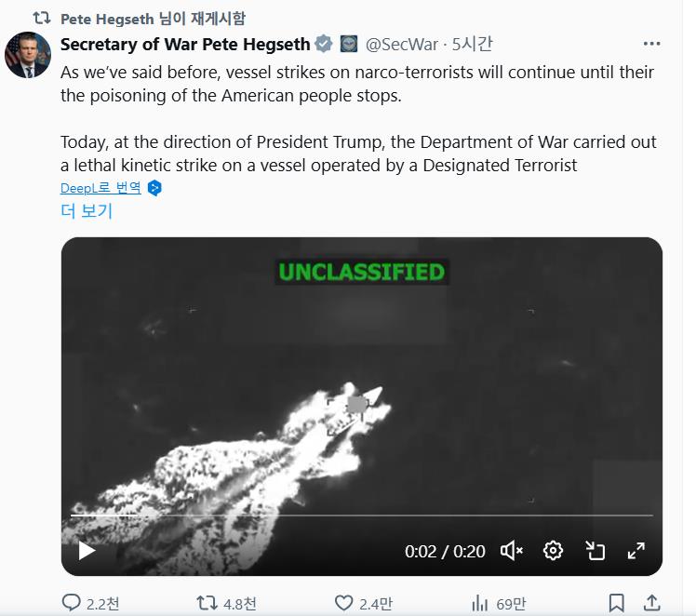Open Pete Hegseth profile avatar
This screenshot has height=616, width=696.
point(27,55)
